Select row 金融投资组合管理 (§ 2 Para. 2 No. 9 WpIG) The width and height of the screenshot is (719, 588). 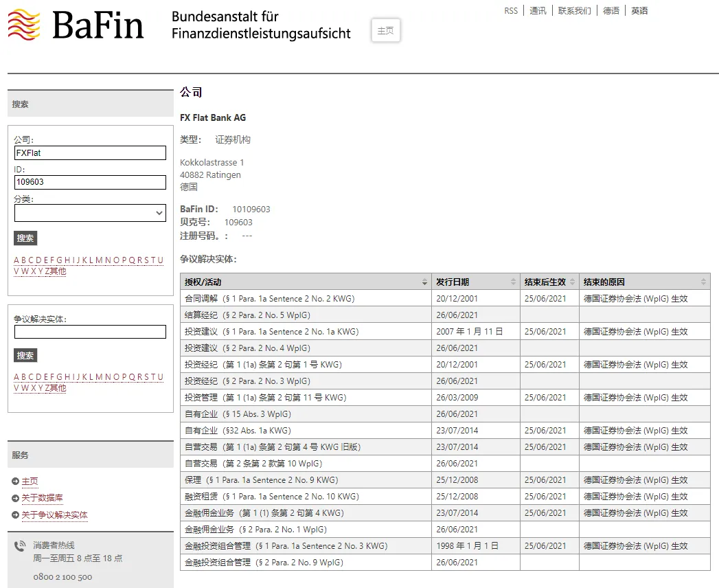pos(445,563)
